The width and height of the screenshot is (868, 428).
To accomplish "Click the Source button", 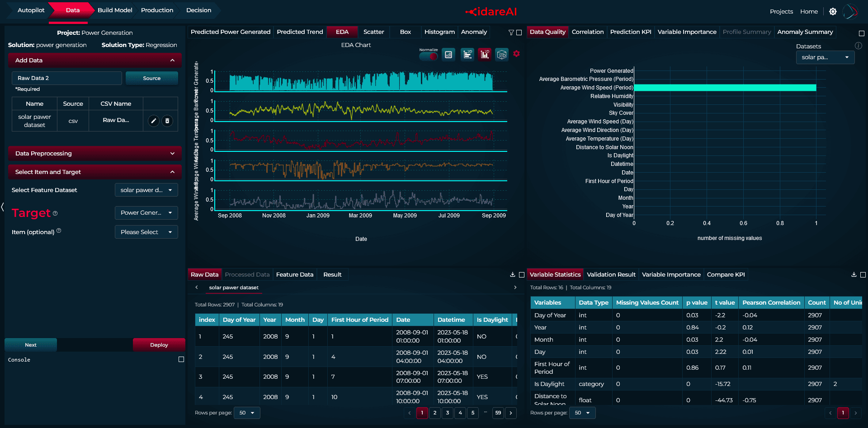I will coord(151,78).
